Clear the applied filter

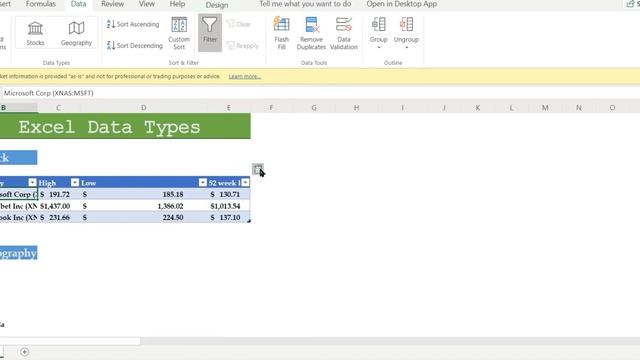click(238, 24)
